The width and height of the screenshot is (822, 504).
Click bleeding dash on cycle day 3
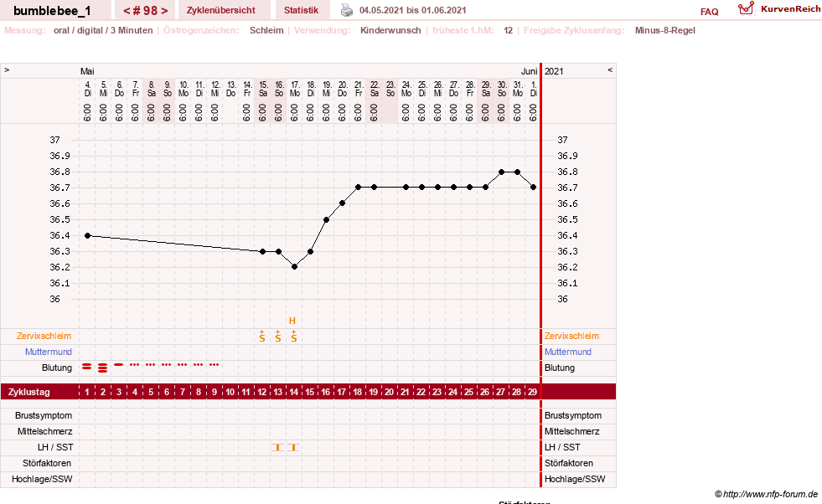pyautogui.click(x=119, y=364)
